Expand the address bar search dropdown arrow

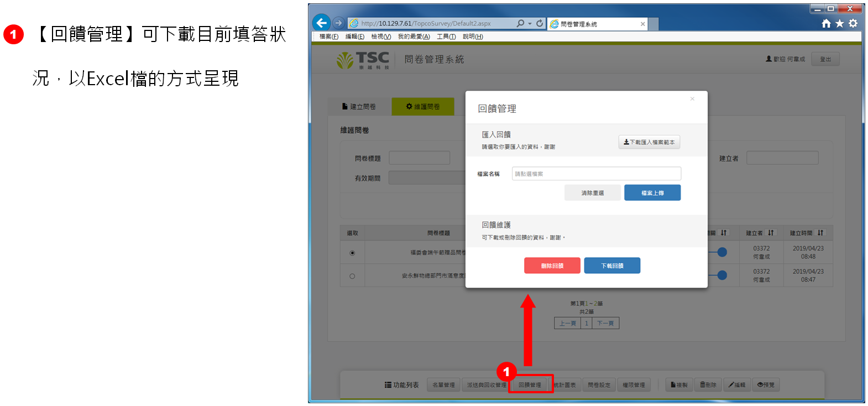(x=530, y=24)
